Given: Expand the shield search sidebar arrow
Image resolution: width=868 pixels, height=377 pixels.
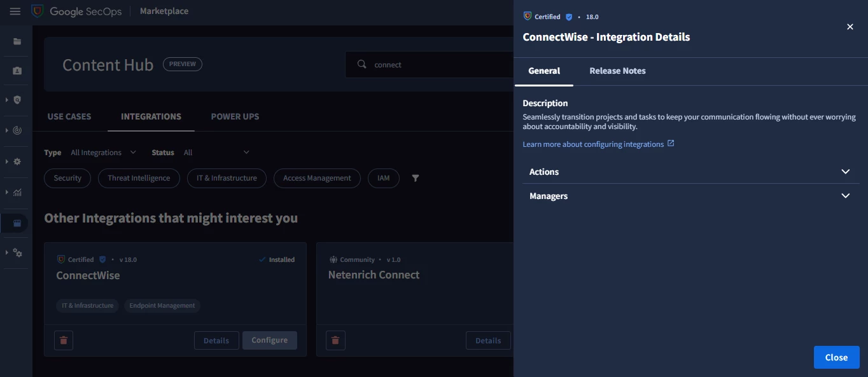Looking at the screenshot, I should (6, 100).
